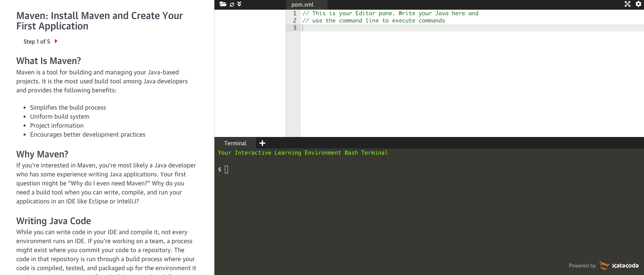This screenshot has height=275, width=644.
Task: Click the 'What Is Maven?' heading
Action: 48,61
